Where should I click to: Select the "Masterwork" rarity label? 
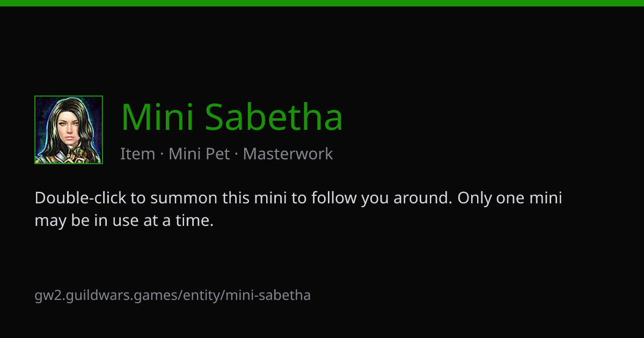point(288,154)
